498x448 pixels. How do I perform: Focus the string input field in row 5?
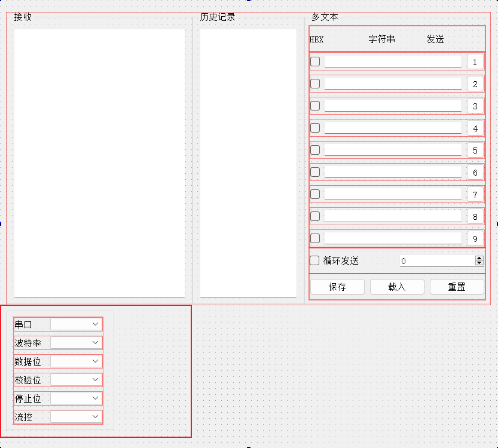[393, 150]
